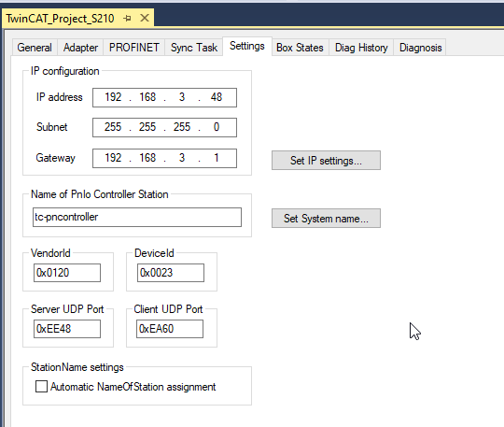Enable Automatic NameOfStation assignment checkbox
The image size is (504, 427).
[x=41, y=387]
